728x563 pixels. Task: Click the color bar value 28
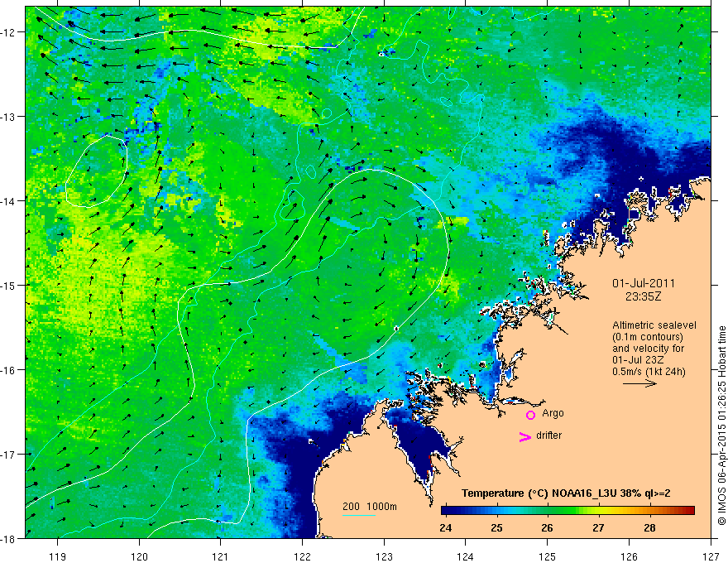click(x=649, y=527)
